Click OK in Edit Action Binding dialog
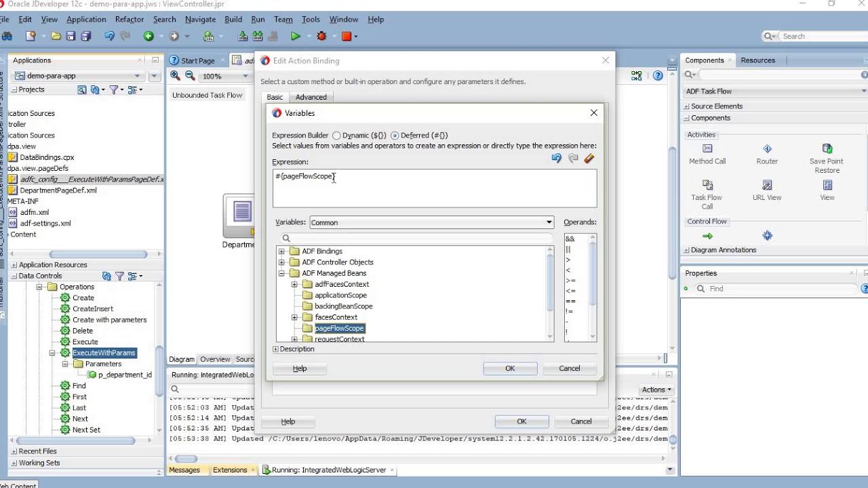Screen dimensions: 868x488 (521, 422)
